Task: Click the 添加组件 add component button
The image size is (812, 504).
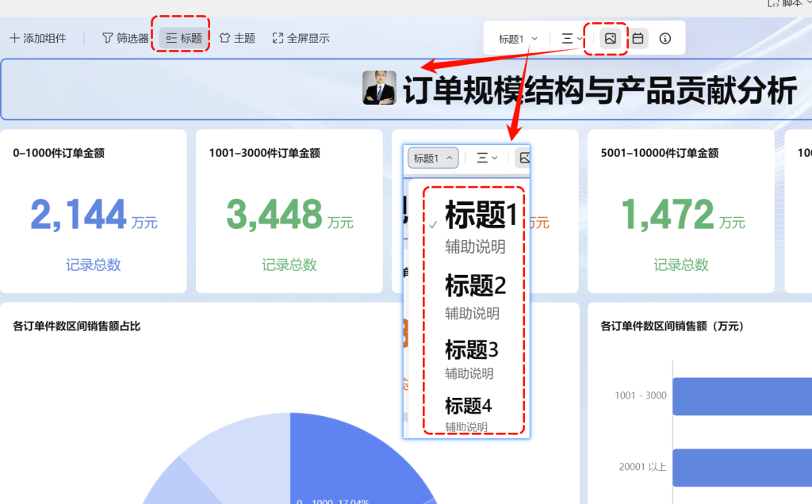Action: click(38, 38)
